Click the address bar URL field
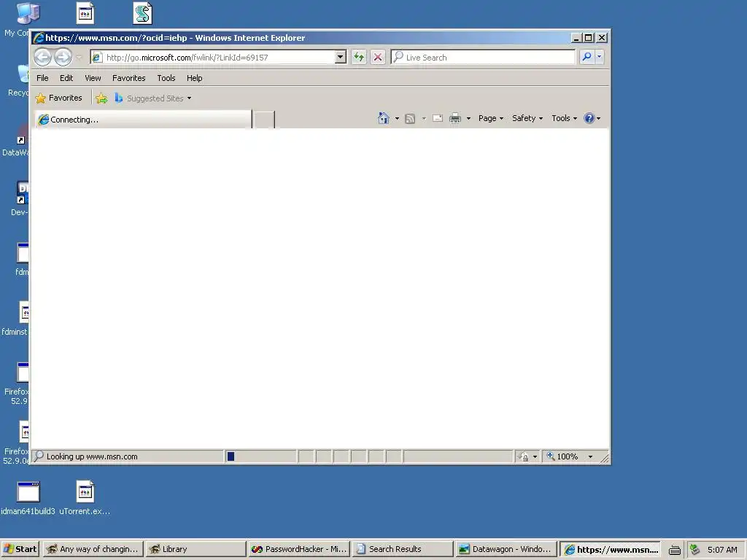Image resolution: width=747 pixels, height=560 pixels. click(212, 58)
